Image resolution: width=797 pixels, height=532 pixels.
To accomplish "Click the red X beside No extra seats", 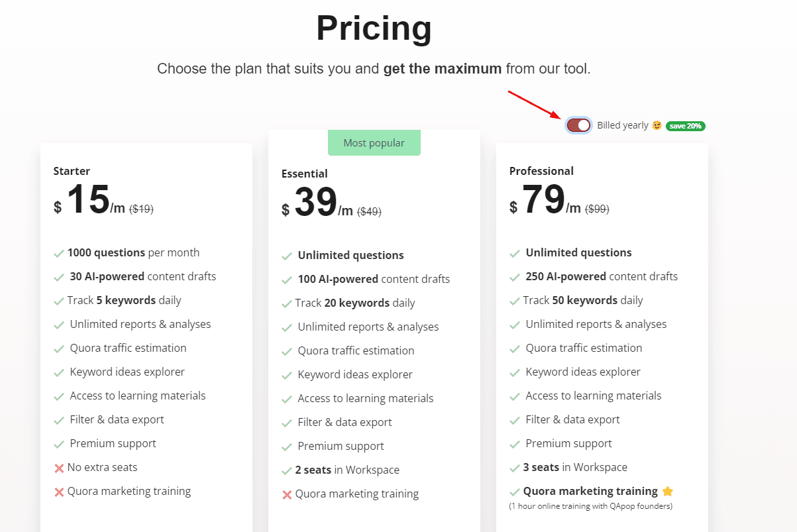I will (59, 468).
